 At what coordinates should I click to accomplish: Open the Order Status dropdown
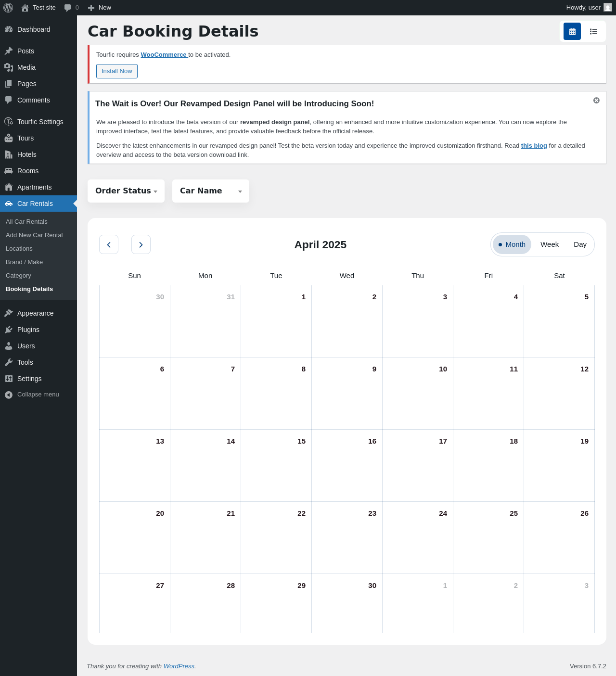[126, 191]
